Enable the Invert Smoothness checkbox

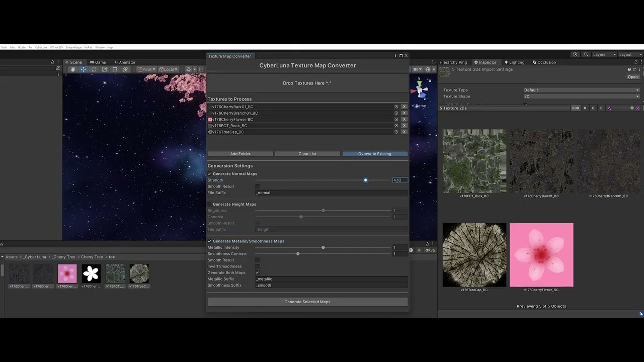[258, 266]
